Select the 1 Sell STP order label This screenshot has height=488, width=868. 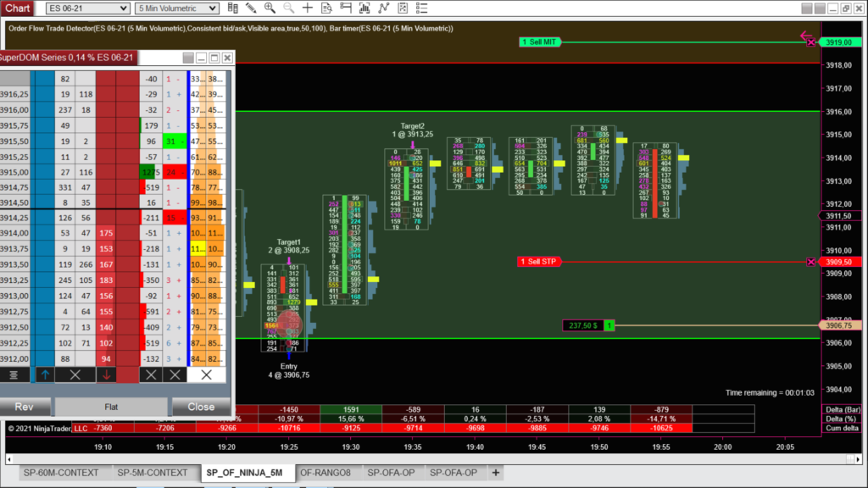[538, 262]
